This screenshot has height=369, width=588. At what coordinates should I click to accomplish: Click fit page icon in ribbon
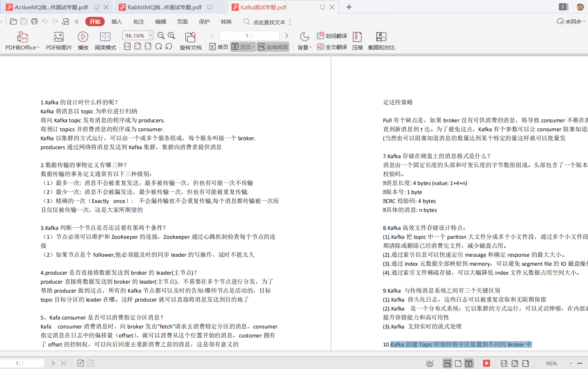(x=138, y=46)
